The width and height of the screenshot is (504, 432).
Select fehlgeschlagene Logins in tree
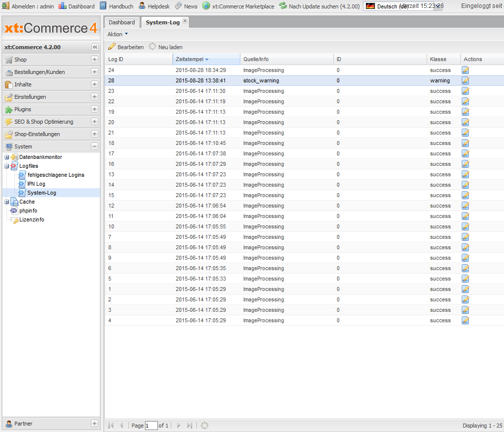pyautogui.click(x=56, y=175)
